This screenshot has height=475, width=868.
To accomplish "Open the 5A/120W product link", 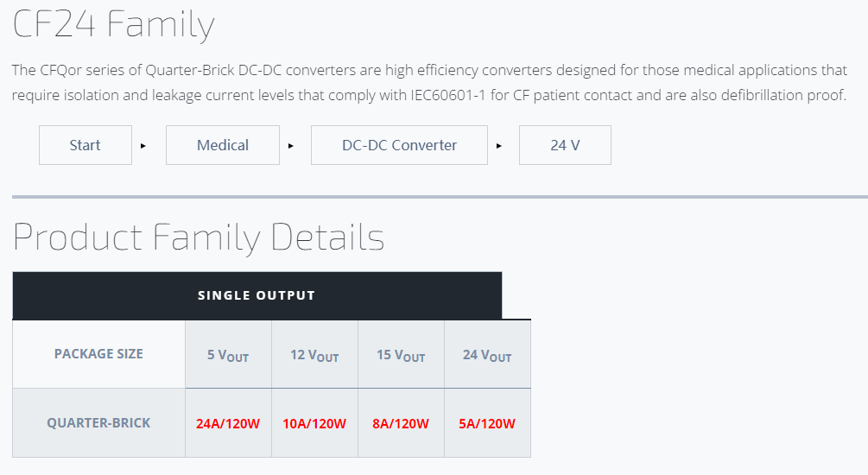I will pyautogui.click(x=487, y=423).
